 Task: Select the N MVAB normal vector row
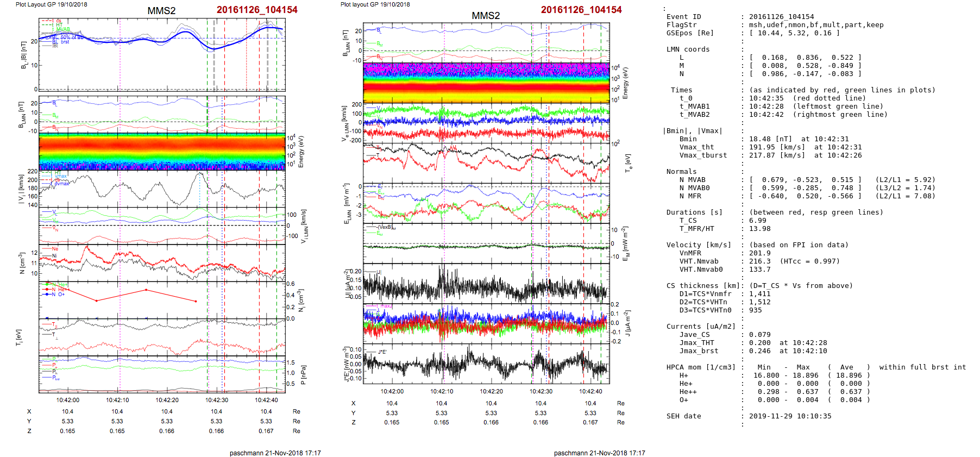805,180
